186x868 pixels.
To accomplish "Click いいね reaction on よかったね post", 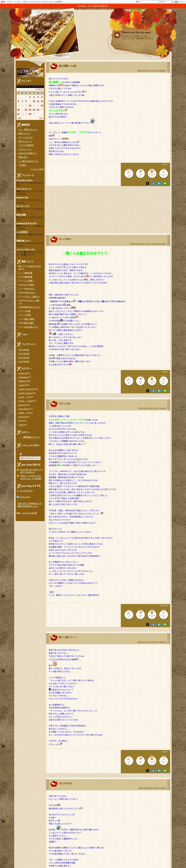I will [x=129, y=614].
